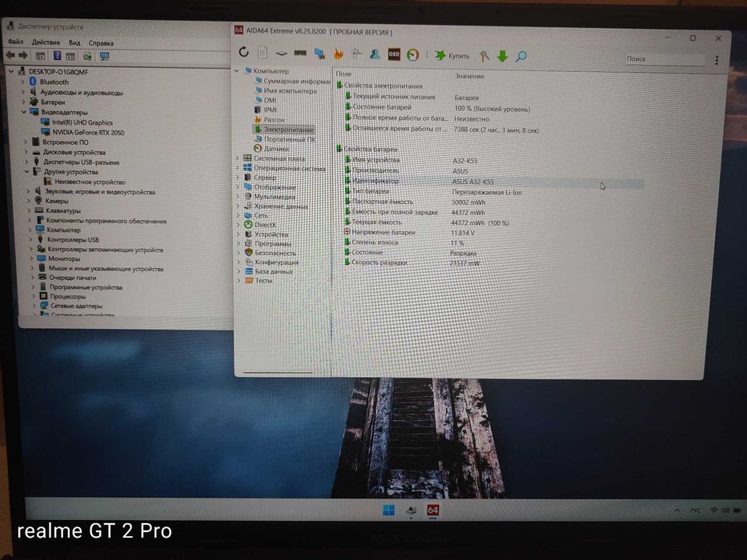Image resolution: width=747 pixels, height=560 pixels.
Task: Select DirectX in the tree
Action: (260, 224)
